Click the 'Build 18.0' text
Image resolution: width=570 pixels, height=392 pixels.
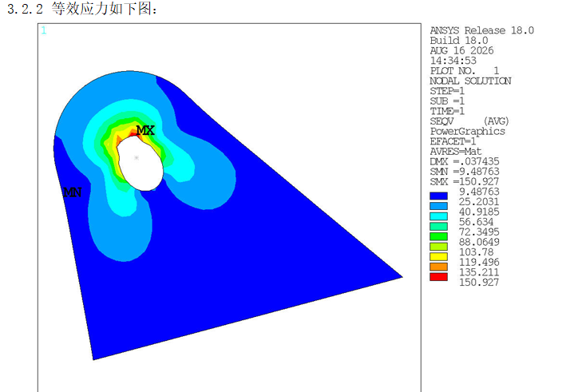coord(459,41)
